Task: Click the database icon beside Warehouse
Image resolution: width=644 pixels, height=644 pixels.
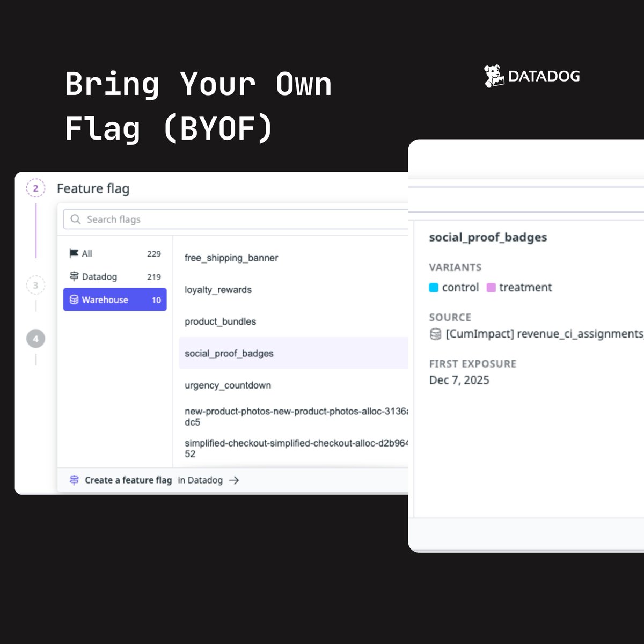Action: (74, 299)
